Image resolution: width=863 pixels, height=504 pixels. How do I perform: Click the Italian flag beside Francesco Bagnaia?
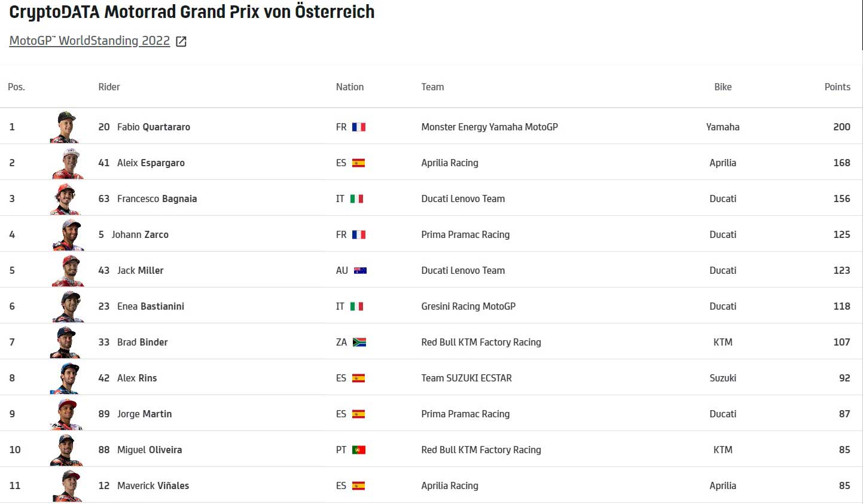(357, 198)
